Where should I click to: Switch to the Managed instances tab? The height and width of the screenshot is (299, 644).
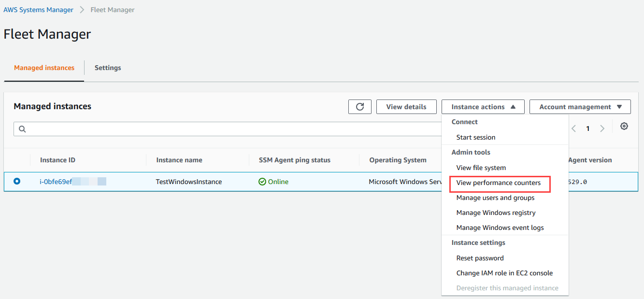click(x=44, y=68)
